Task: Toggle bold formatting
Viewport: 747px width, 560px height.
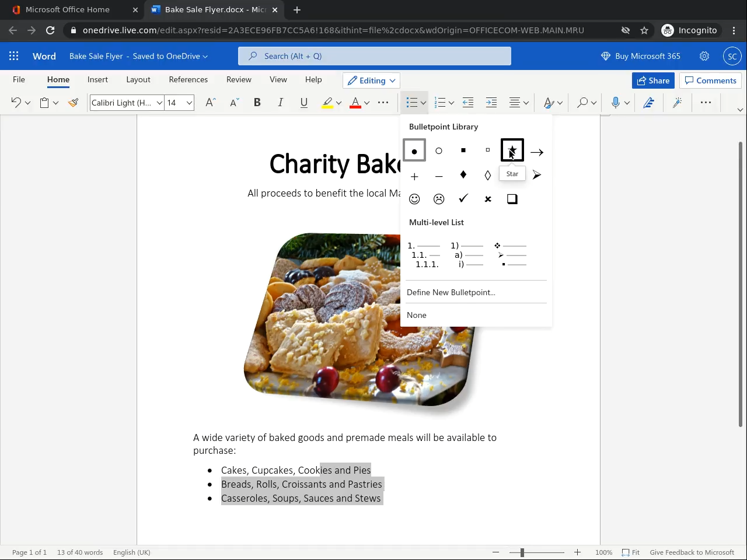Action: pos(257,103)
